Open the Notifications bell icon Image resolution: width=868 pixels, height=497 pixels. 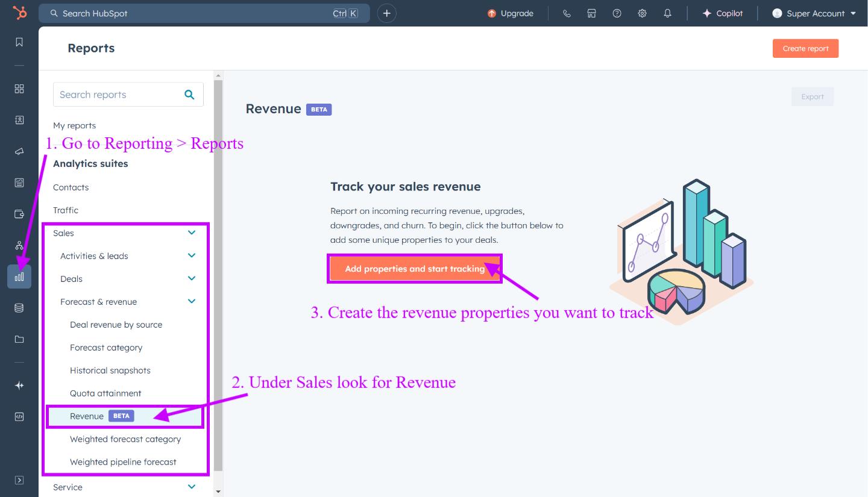click(667, 13)
